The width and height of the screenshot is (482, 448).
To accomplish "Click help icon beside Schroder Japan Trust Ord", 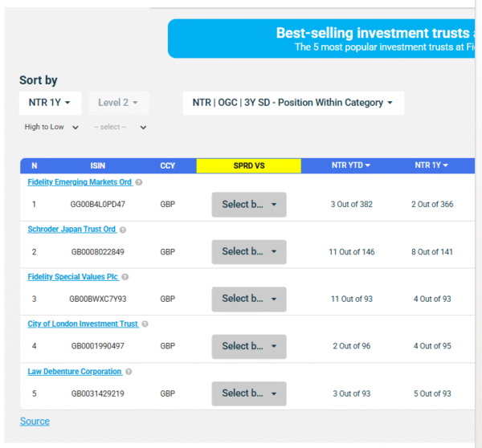I will point(123,230).
